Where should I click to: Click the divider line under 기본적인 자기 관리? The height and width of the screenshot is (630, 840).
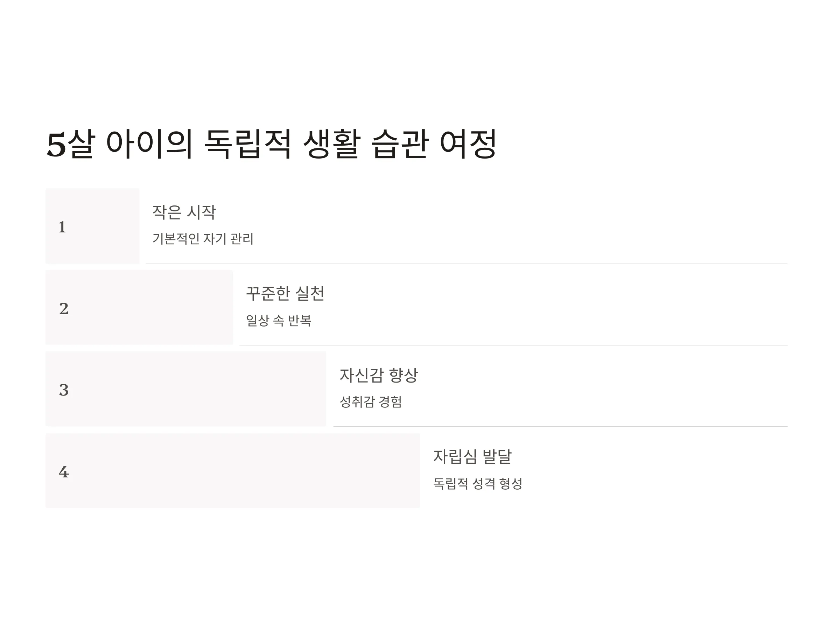(x=467, y=264)
